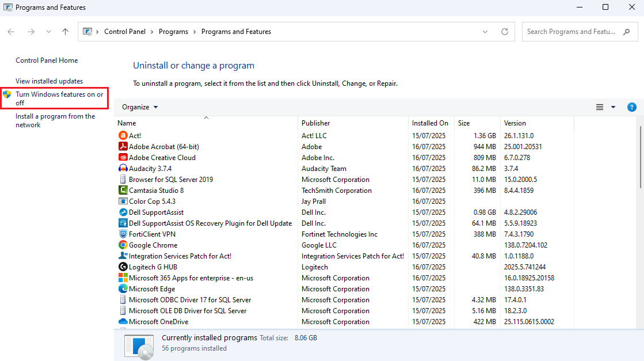Click the Dell SupportAssist wrench icon
The height and width of the screenshot is (361, 644).
123,212
